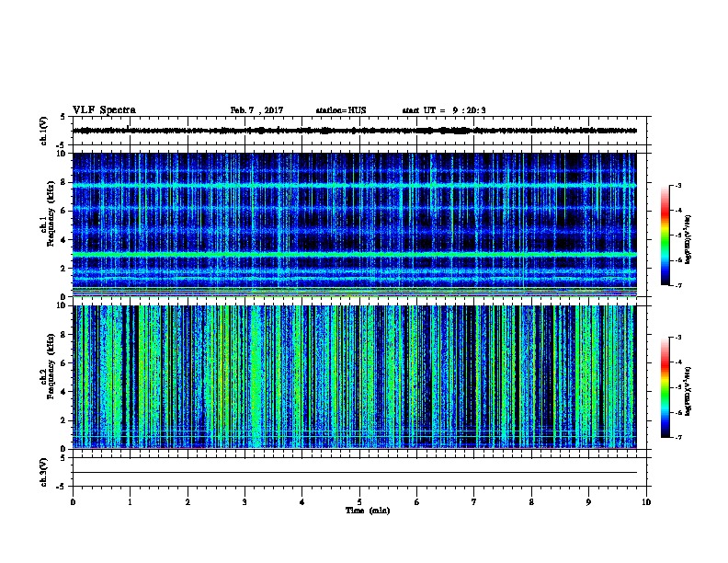Click time axis tick label "8"
The width and height of the screenshot is (728, 563).
[x=531, y=502]
